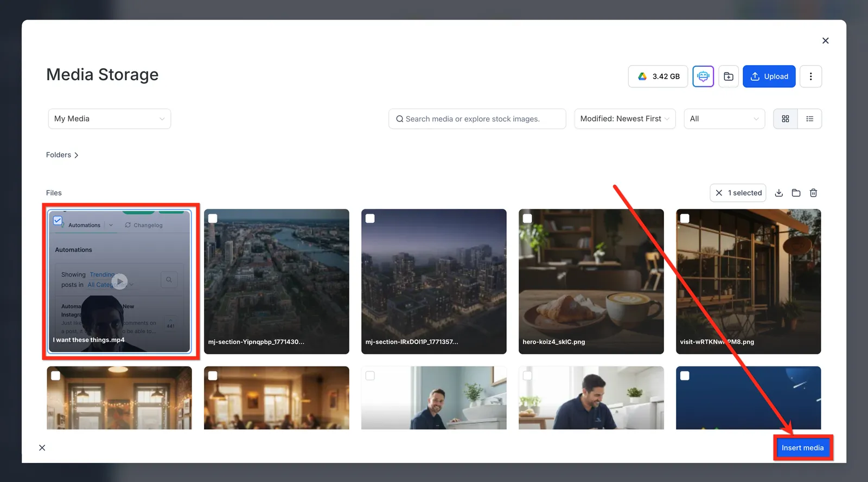Open Modified: Newest First sort dropdown
The height and width of the screenshot is (482, 868).
point(625,119)
